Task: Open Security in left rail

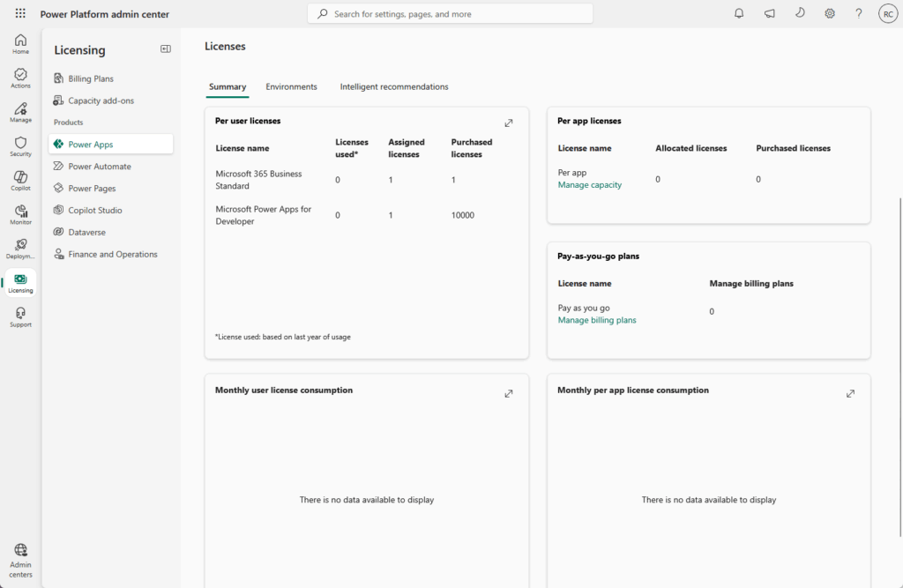Action: (21, 146)
